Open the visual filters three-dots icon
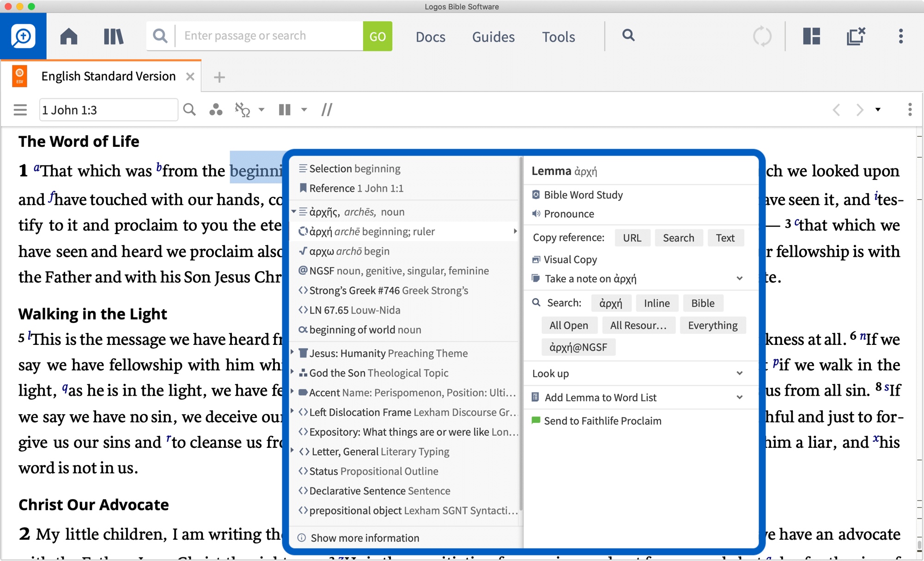924x561 pixels. [215, 110]
